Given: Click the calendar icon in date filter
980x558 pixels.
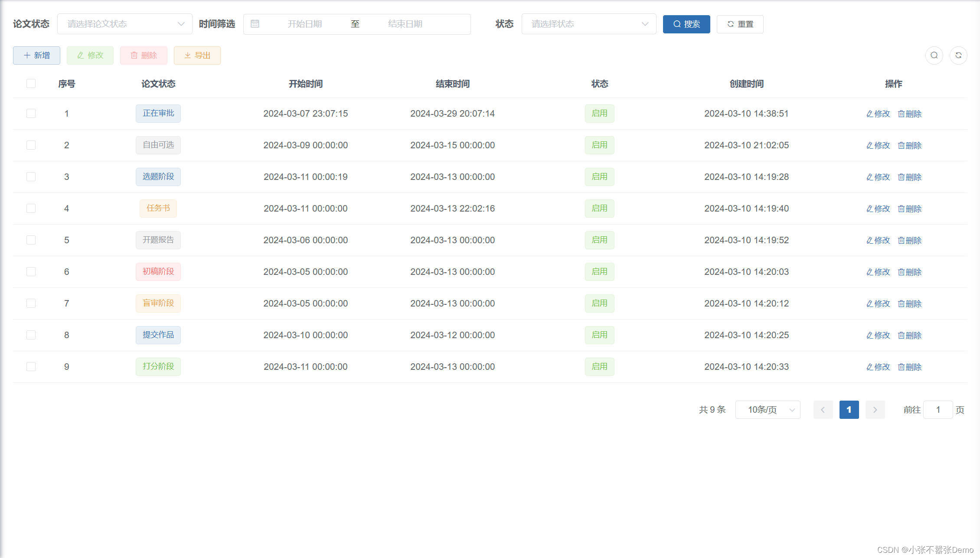Looking at the screenshot, I should point(255,24).
